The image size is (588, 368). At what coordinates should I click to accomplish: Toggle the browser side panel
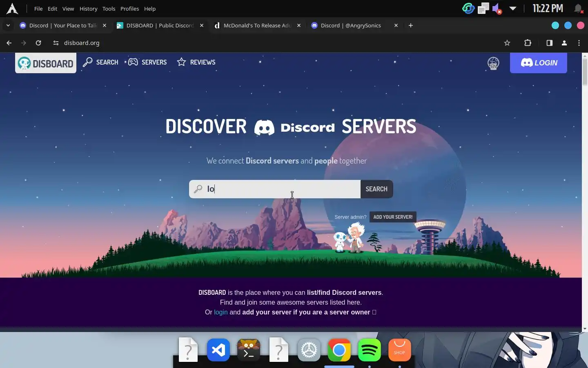pos(550,43)
